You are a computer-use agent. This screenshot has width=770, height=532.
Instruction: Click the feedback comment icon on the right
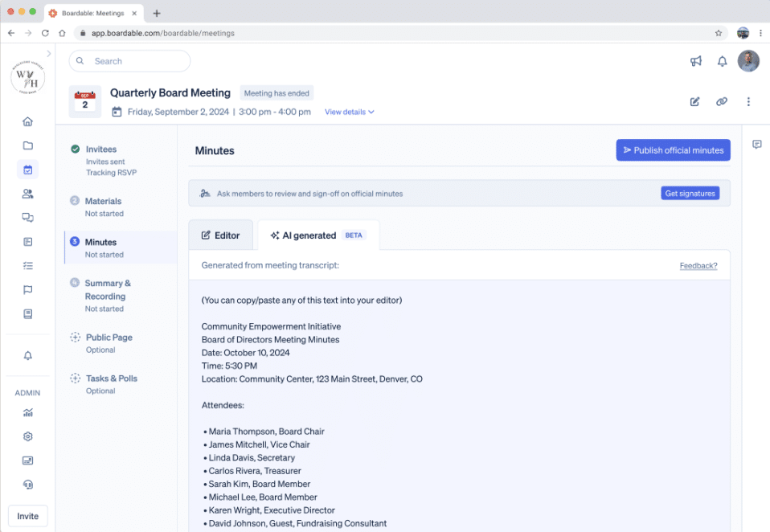756,144
